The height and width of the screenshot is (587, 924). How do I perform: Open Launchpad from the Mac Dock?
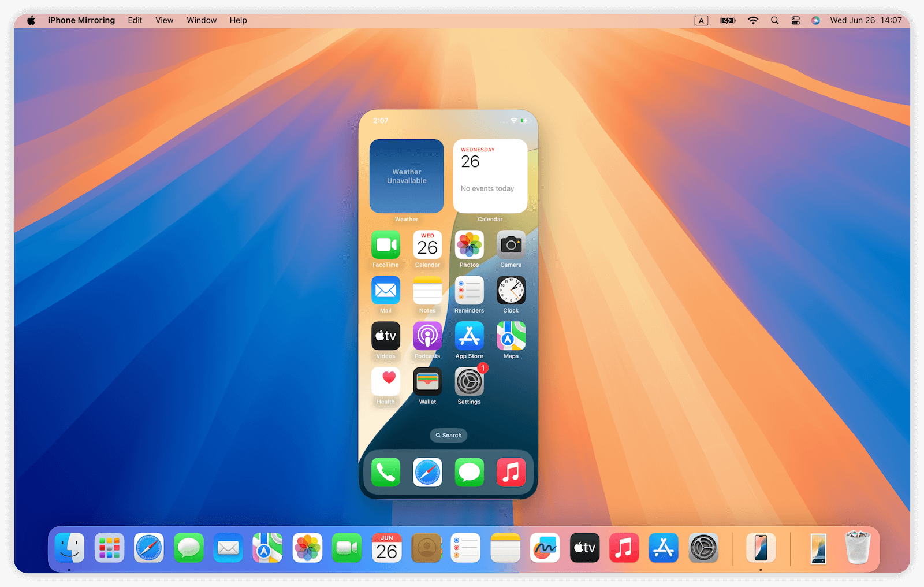(109, 548)
